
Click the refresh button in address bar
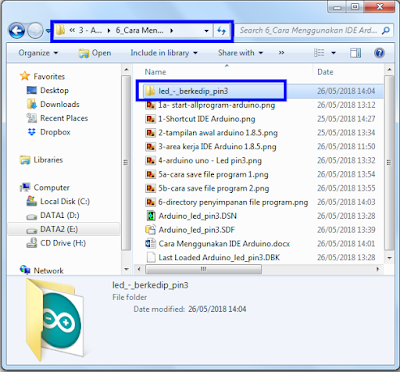[x=222, y=31]
